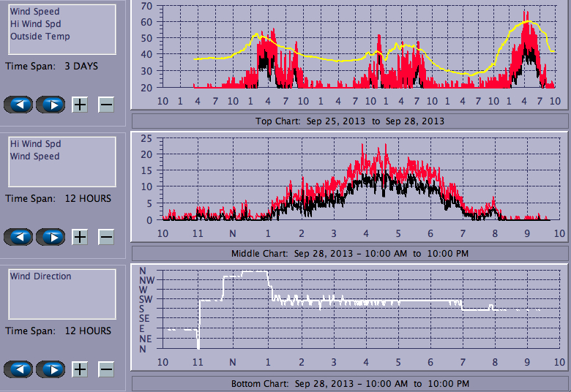
Task: Click the bottom chart's forward arrow button
Action: coord(51,369)
